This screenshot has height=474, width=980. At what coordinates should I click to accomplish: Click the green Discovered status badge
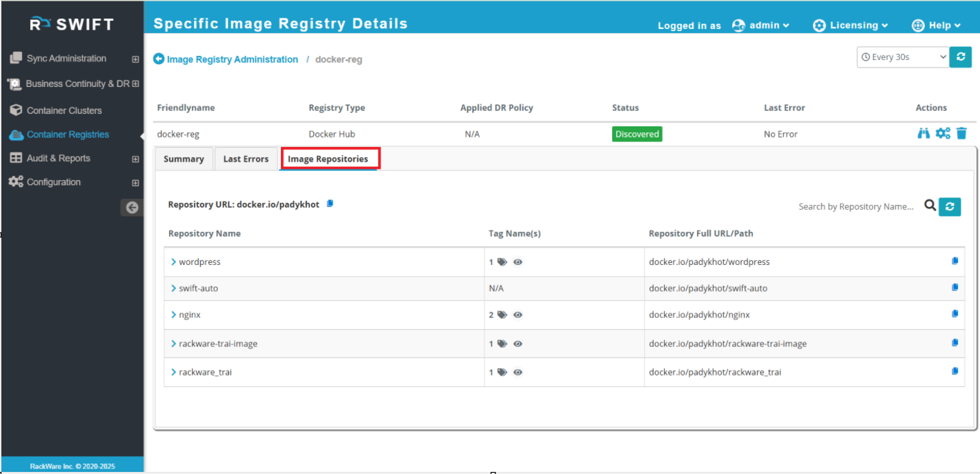click(637, 134)
